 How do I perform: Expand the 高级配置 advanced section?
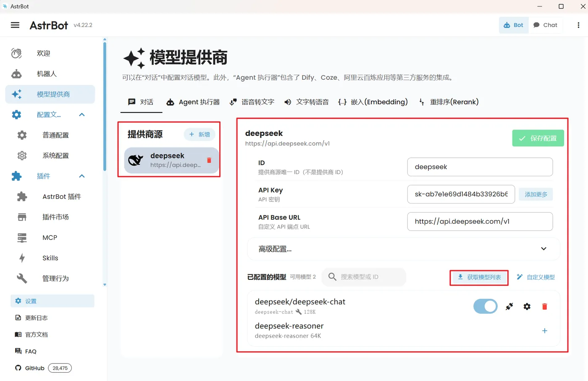[x=404, y=249]
